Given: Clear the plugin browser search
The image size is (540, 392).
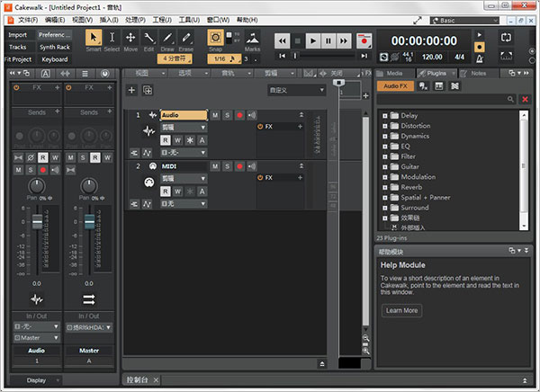Looking at the screenshot, I should [x=525, y=99].
